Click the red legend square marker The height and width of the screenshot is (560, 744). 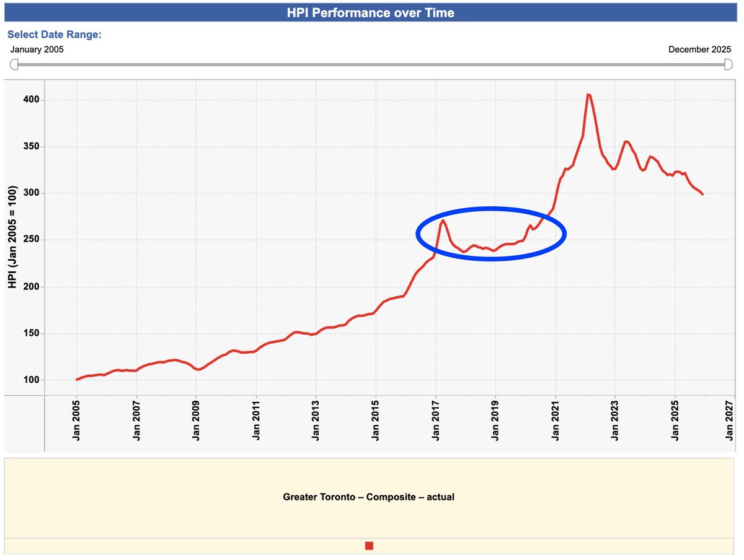tap(370, 546)
